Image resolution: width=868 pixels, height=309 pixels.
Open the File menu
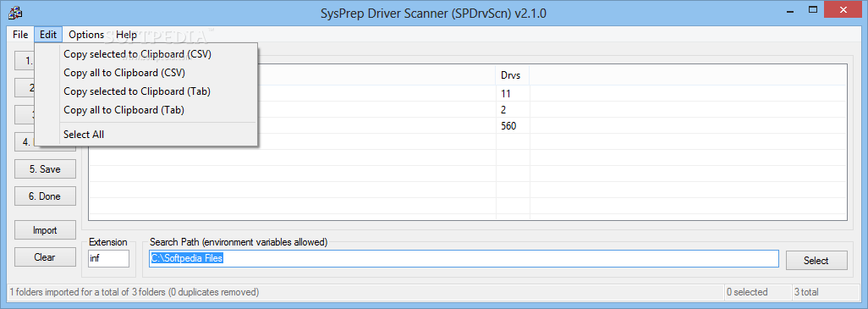[20, 35]
